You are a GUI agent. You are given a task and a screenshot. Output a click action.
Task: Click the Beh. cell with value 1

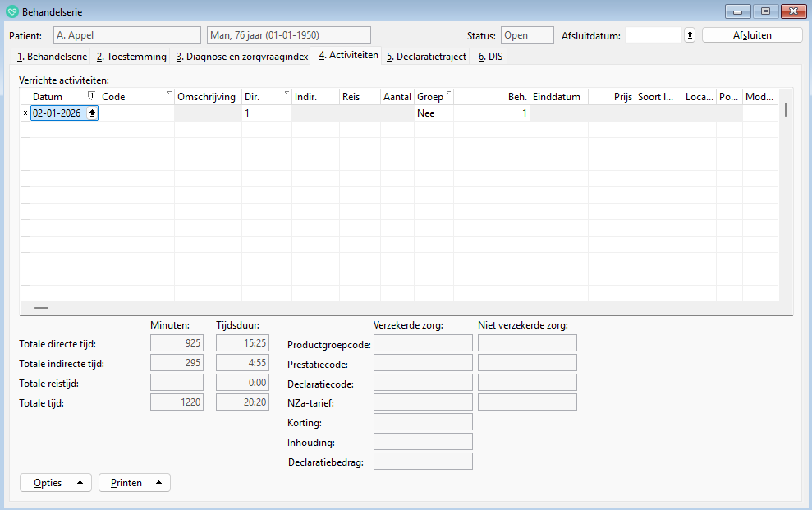492,113
